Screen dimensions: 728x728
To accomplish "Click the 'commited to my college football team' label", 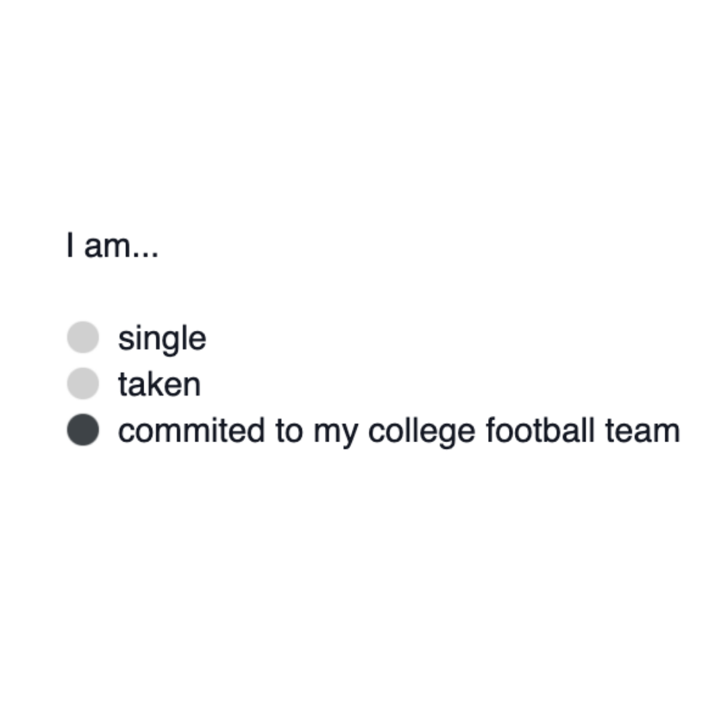I will (x=398, y=431).
